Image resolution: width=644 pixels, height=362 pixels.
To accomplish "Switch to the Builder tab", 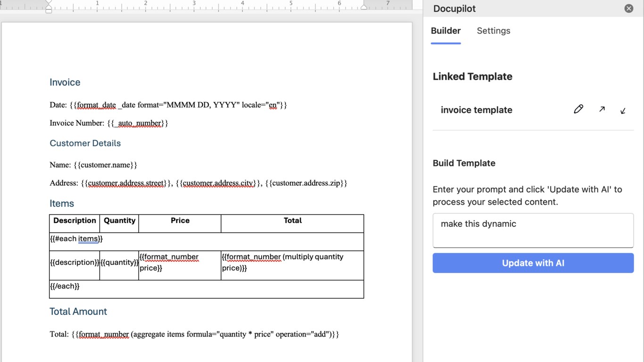I will (446, 31).
